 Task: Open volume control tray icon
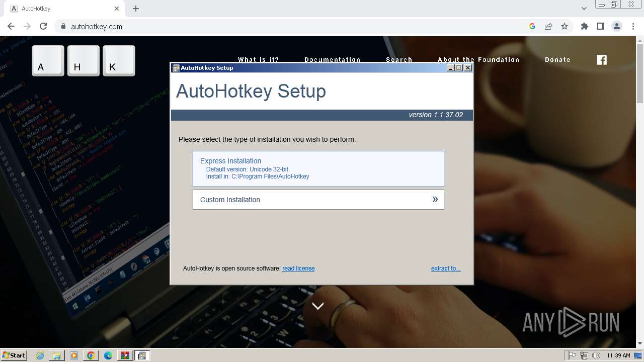pos(596,355)
